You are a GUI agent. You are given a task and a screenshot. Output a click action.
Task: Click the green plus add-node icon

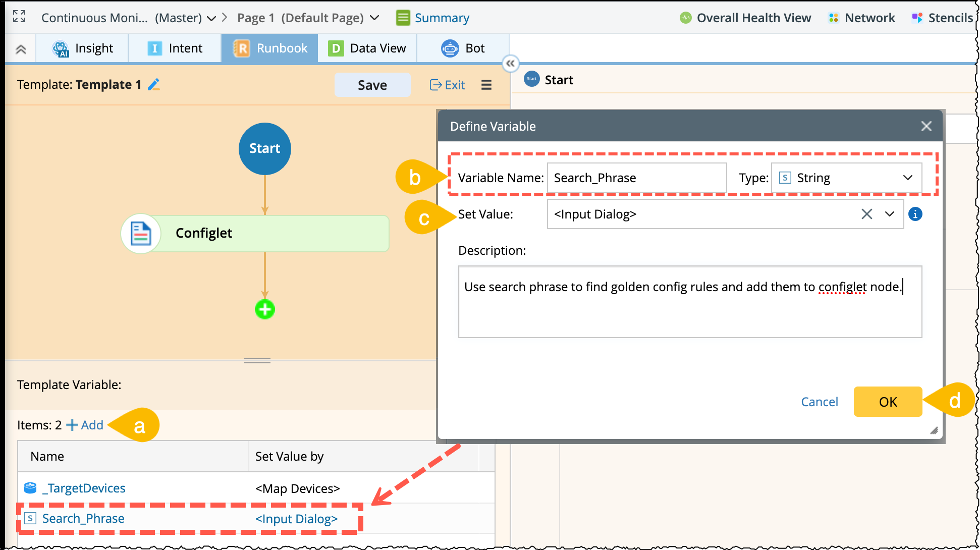click(264, 309)
